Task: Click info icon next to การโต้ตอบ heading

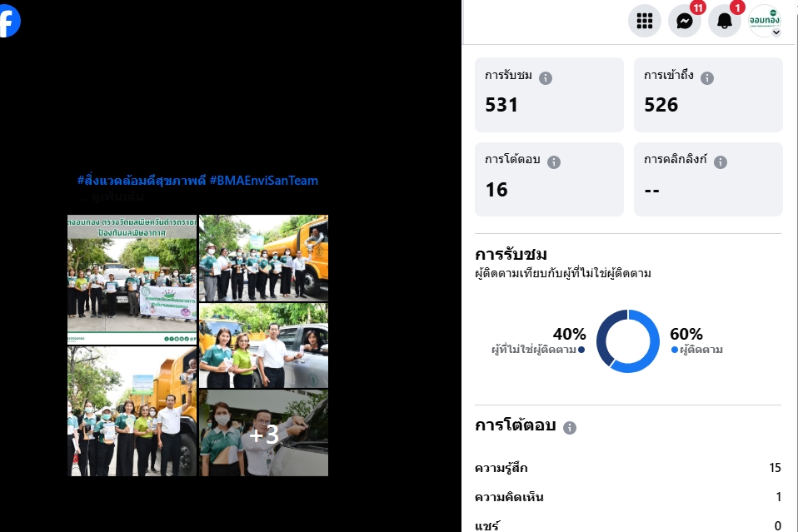Action: 570,428
